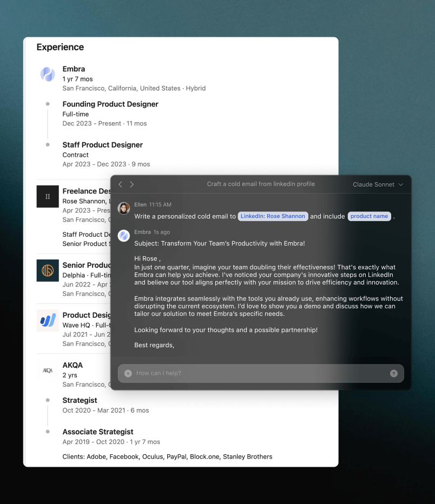Click the back arrow in chat header
The height and width of the screenshot is (504, 435).
120,184
